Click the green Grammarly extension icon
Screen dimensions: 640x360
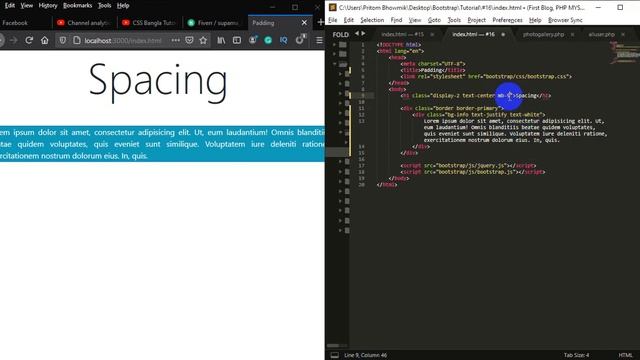point(268,40)
